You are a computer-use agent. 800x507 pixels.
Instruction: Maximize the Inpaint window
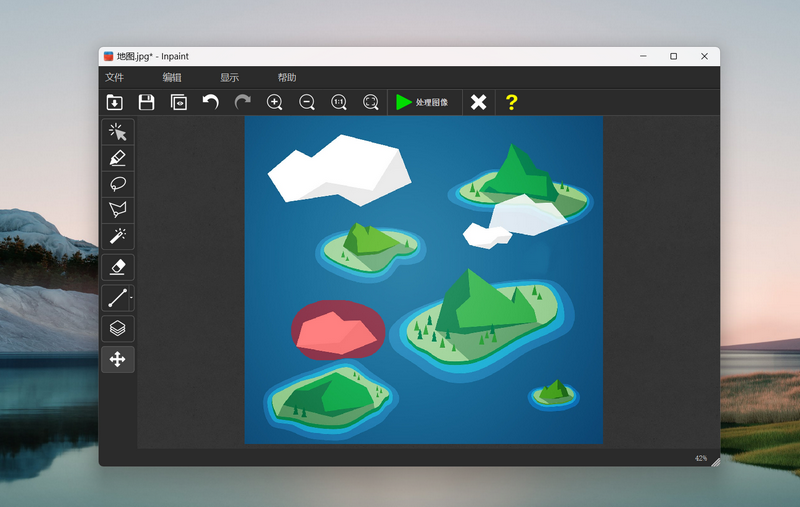tap(673, 56)
